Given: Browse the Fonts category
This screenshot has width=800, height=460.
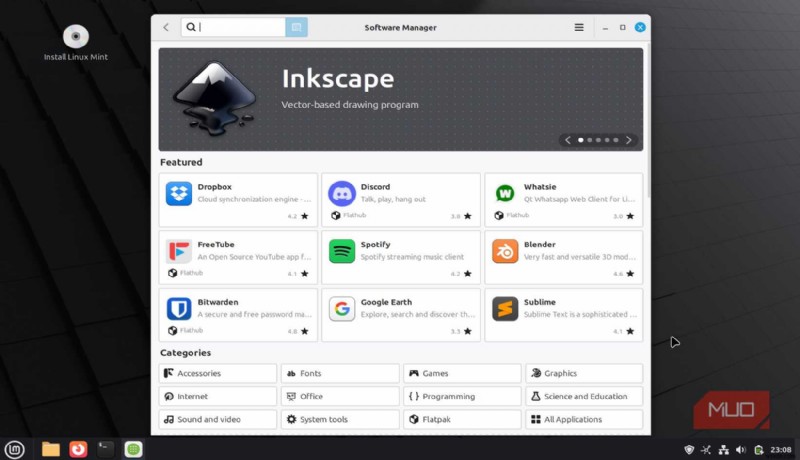Looking at the screenshot, I should coord(340,373).
